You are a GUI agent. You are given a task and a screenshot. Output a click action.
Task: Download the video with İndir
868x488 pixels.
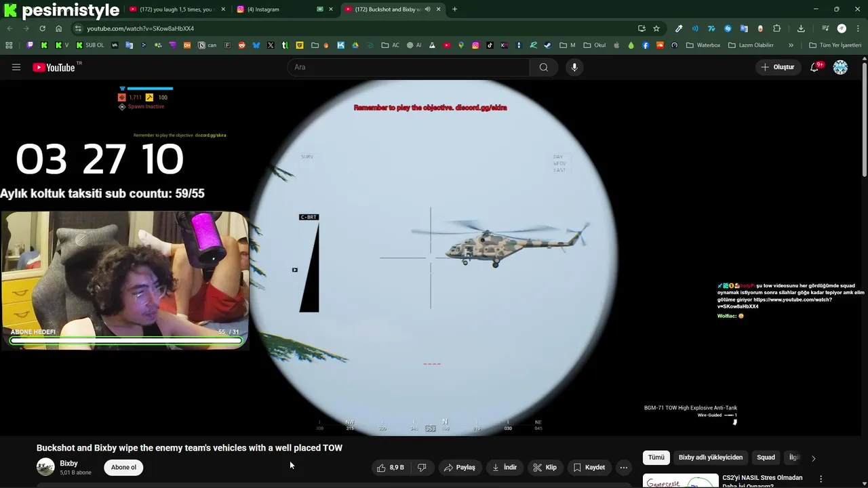tap(505, 467)
